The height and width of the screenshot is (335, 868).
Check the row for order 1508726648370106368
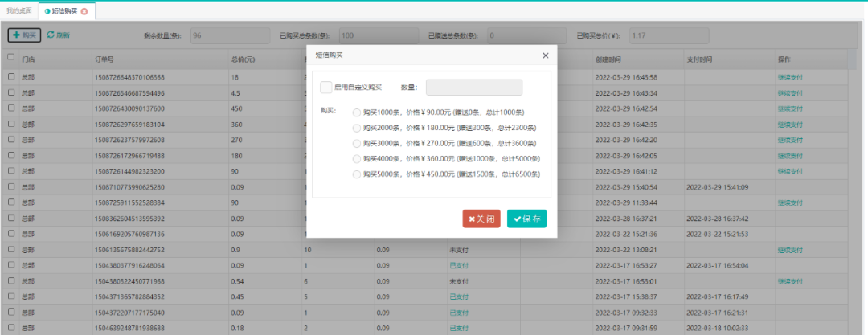(11, 77)
